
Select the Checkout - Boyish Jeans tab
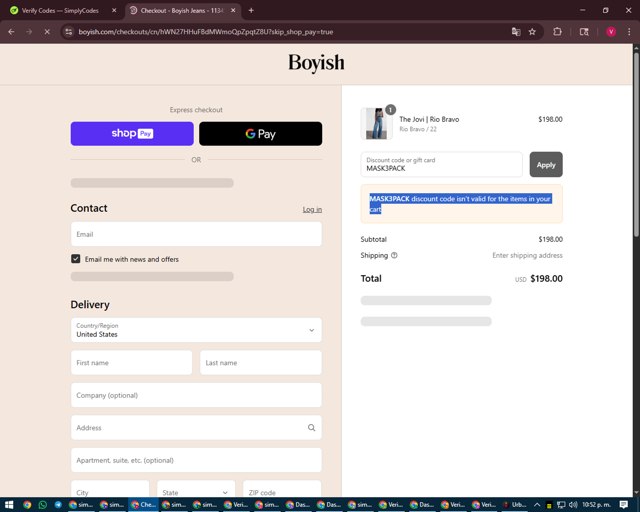click(182, 11)
